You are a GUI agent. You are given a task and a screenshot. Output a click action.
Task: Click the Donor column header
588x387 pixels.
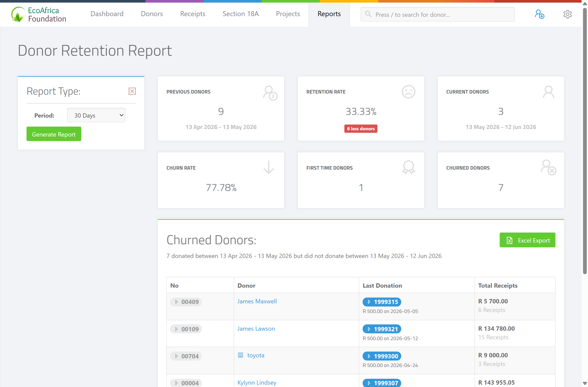coord(246,286)
